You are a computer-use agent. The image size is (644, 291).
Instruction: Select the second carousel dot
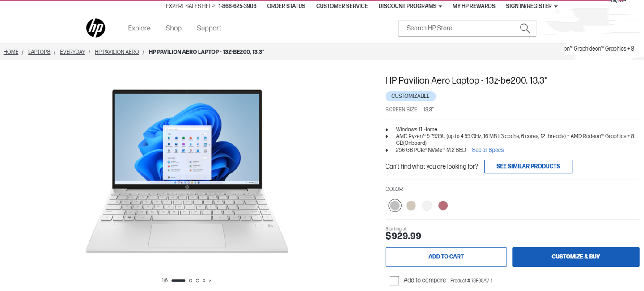[191, 281]
